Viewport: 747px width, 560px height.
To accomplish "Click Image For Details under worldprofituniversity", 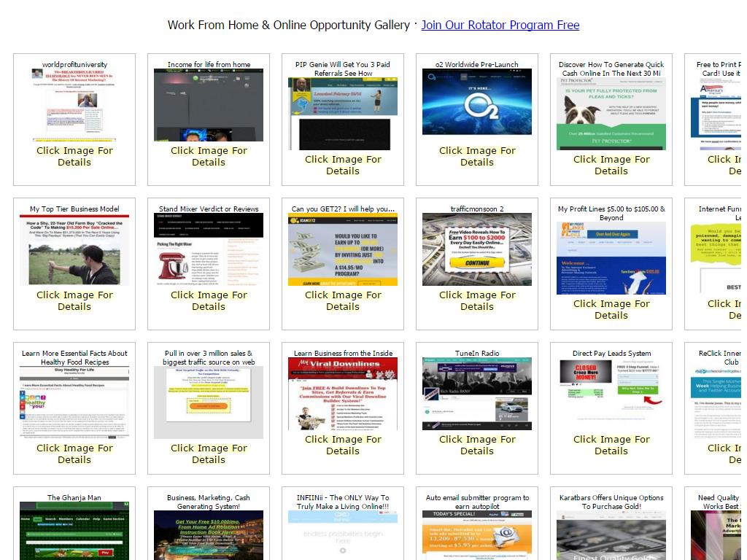I will point(74,156).
